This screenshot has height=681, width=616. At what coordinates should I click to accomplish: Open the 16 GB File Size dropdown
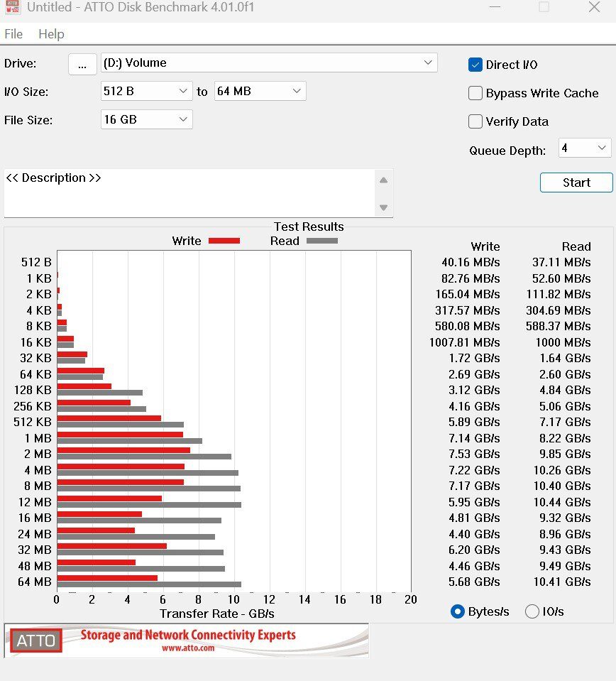click(x=147, y=119)
